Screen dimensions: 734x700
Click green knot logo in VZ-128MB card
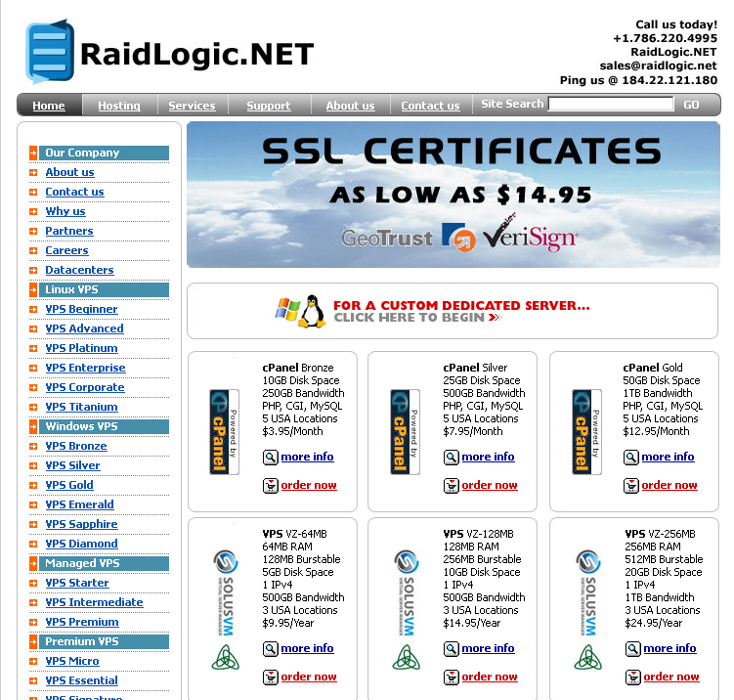(x=406, y=657)
